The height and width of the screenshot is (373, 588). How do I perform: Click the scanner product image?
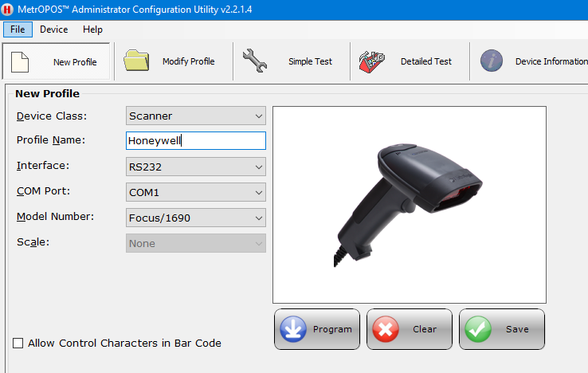click(409, 206)
